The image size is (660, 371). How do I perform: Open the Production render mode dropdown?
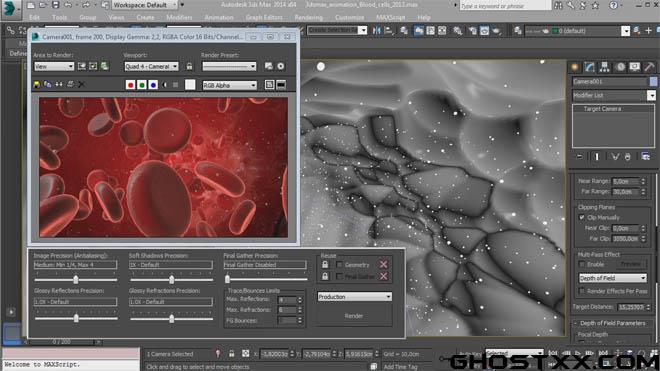click(354, 297)
